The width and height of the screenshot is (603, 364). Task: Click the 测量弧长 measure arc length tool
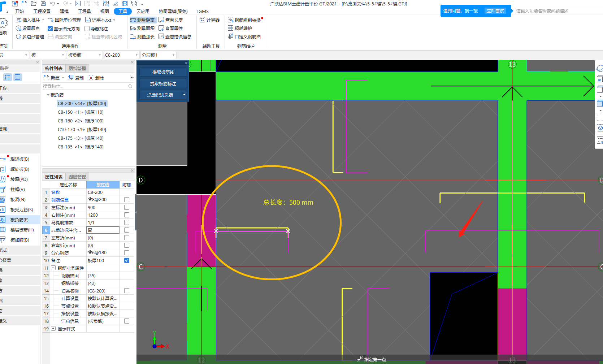click(143, 36)
